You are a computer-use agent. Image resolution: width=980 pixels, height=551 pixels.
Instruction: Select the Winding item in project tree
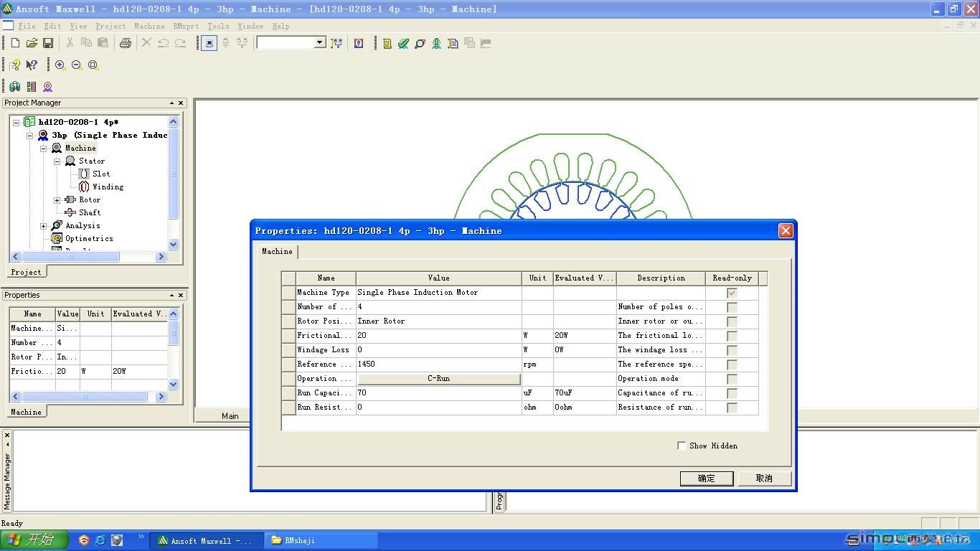(108, 187)
